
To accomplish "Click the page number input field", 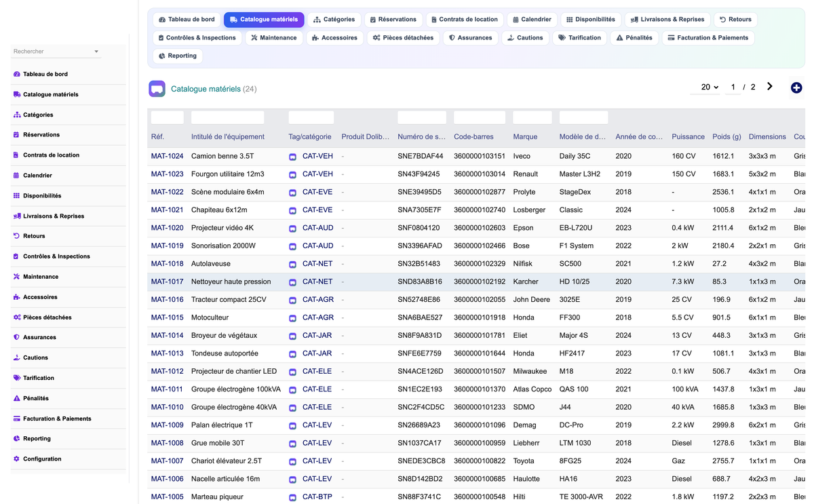I will point(733,87).
